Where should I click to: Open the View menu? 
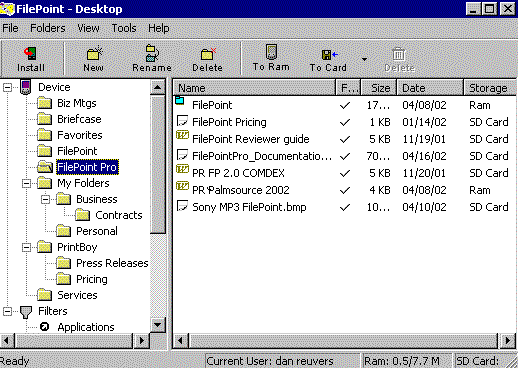(x=88, y=28)
